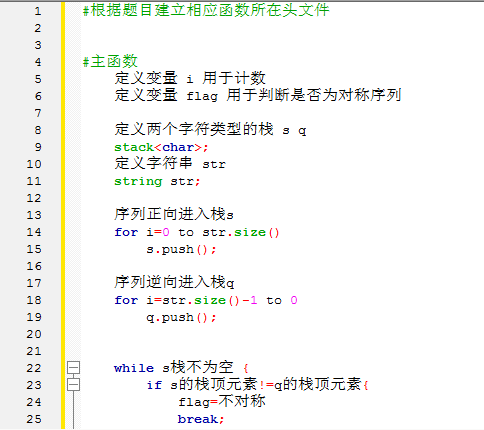Place cursor in 'q.push();' line

tap(182, 318)
